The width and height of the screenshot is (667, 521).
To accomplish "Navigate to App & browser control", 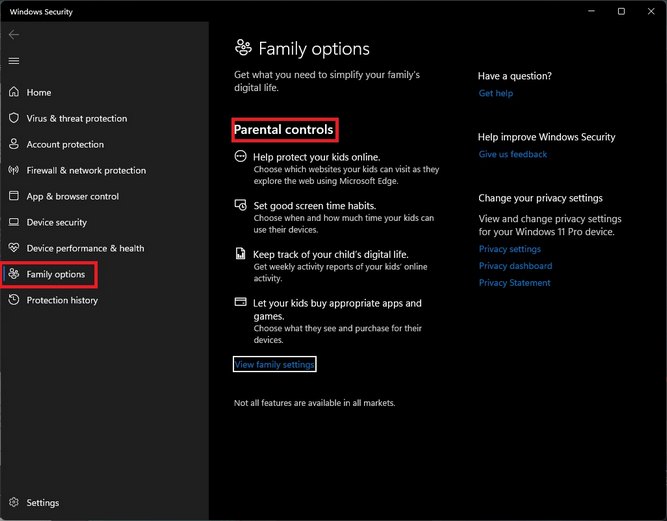I will pos(73,196).
